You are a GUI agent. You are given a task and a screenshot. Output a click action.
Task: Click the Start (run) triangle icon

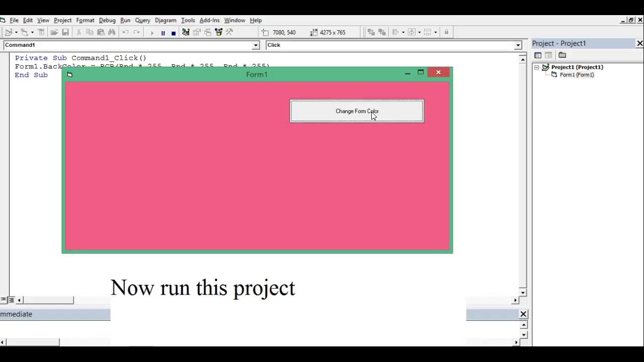click(152, 33)
